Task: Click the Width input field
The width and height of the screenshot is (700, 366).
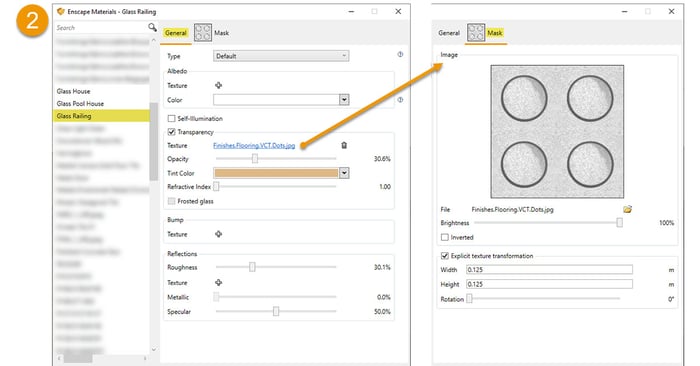Action: tap(550, 270)
